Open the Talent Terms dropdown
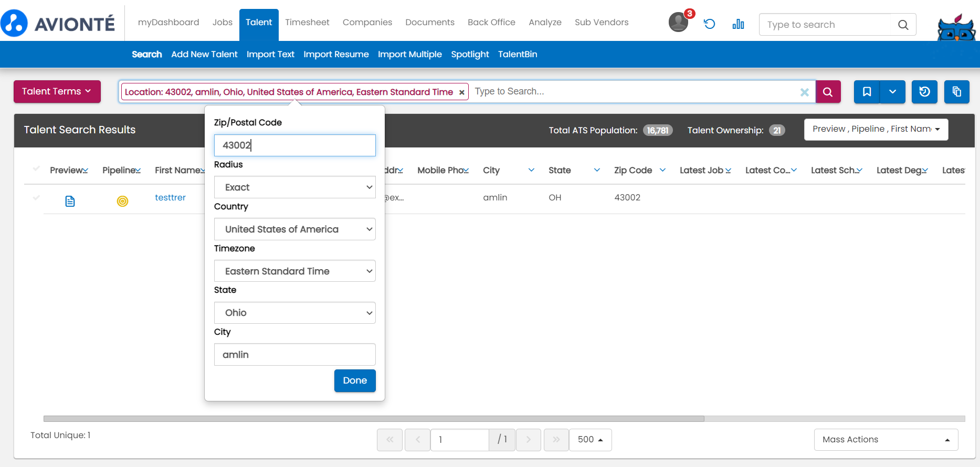 (x=57, y=91)
